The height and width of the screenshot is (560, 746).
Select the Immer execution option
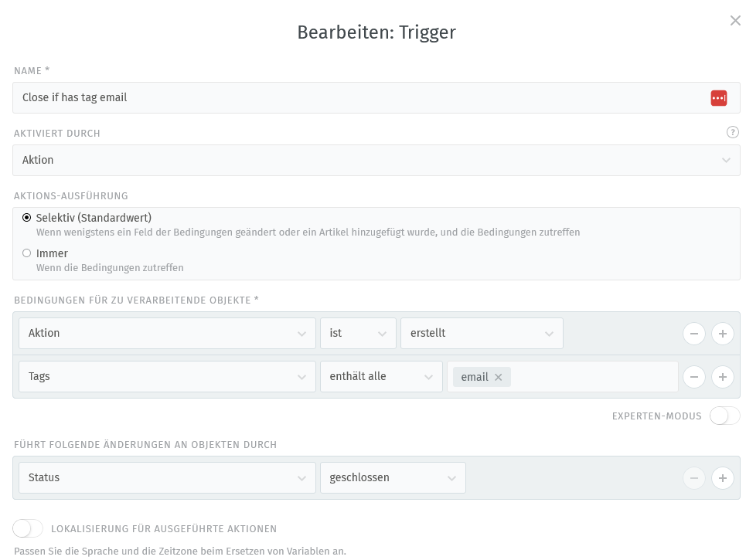tap(27, 253)
